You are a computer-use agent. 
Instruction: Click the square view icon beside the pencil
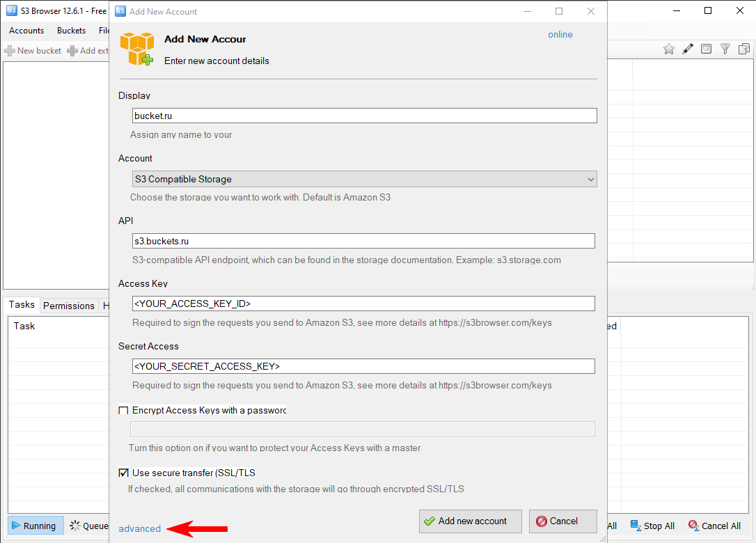[x=707, y=49]
